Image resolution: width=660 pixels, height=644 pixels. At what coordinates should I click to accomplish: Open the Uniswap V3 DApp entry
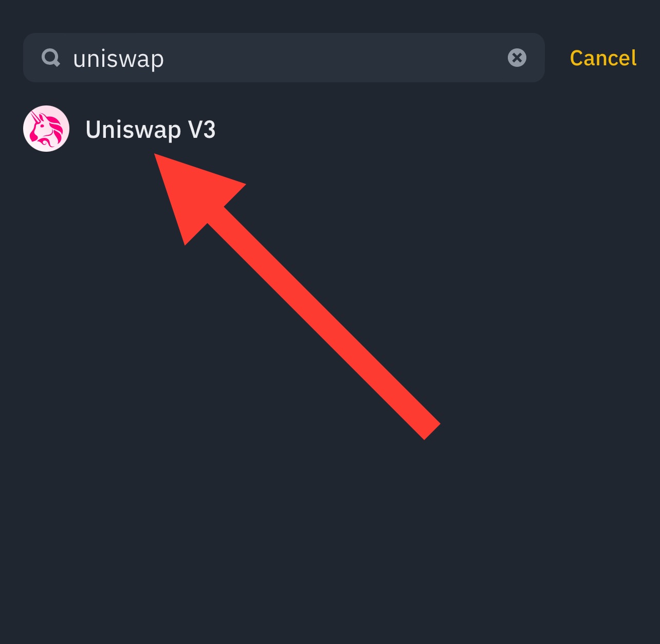(x=330, y=129)
